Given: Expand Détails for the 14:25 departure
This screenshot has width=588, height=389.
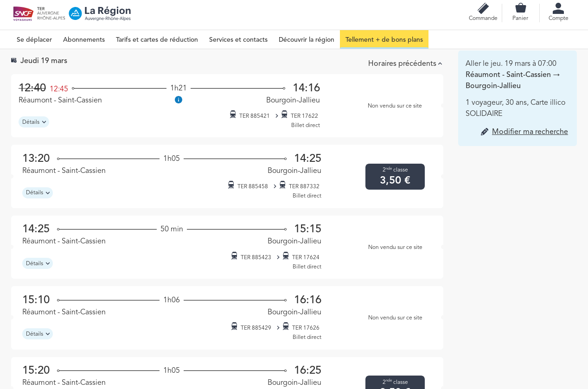Looking at the screenshot, I should 38,263.
